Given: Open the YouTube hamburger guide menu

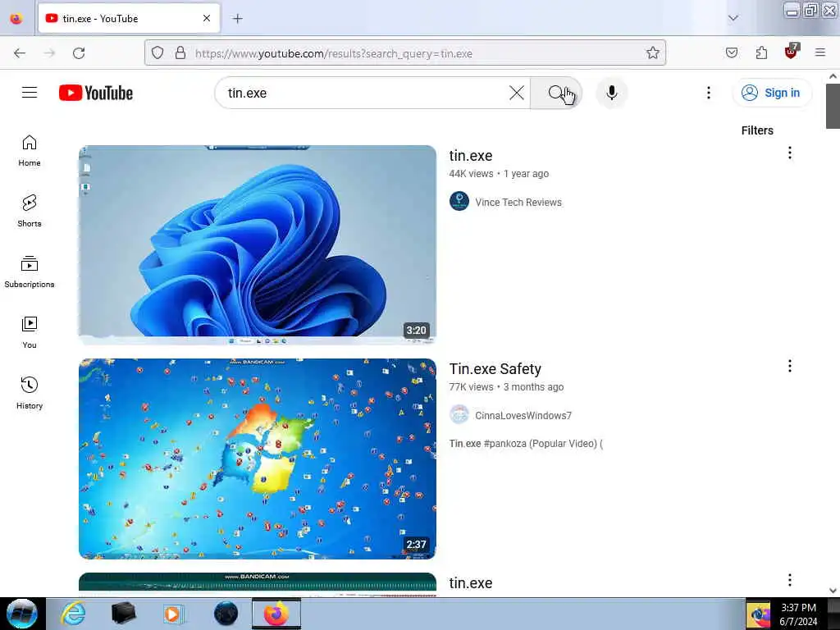Looking at the screenshot, I should point(30,93).
